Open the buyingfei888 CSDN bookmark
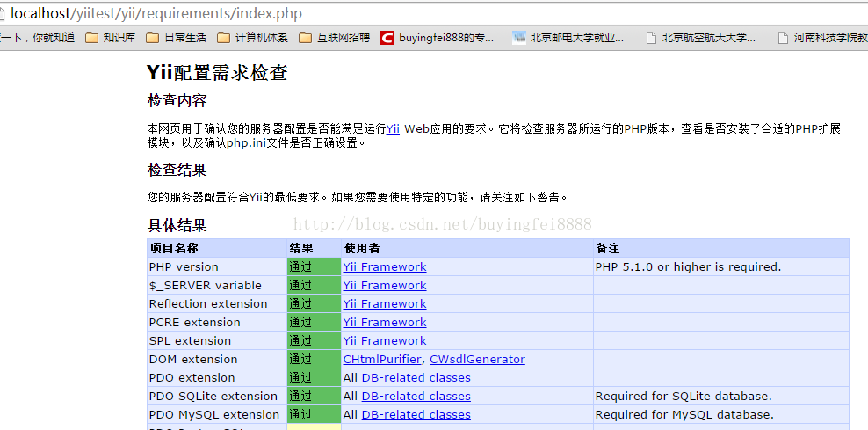The width and height of the screenshot is (868, 430). tap(438, 38)
